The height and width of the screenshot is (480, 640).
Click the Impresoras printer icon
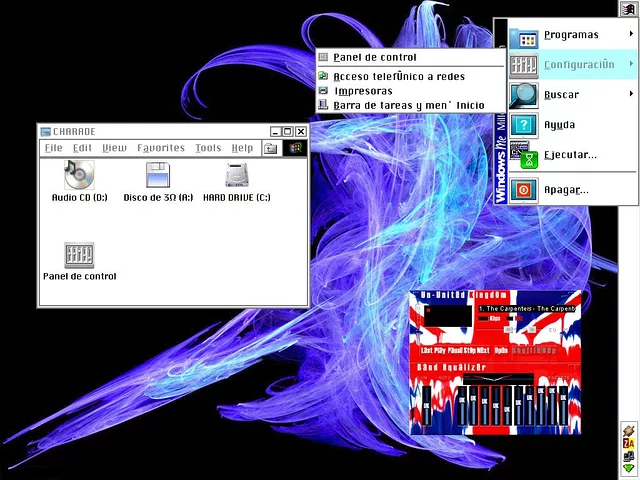click(x=323, y=91)
